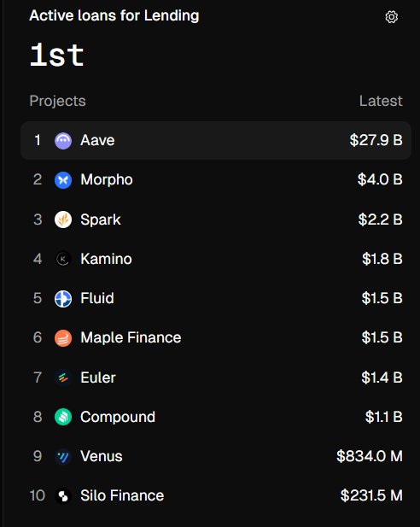Click the Euler logo icon
Screen dimensions: 420x527
coord(63,378)
